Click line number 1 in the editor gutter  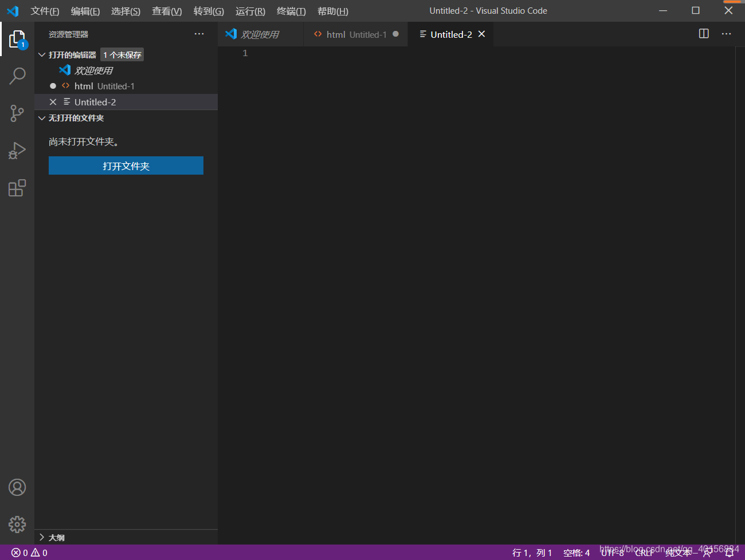245,53
